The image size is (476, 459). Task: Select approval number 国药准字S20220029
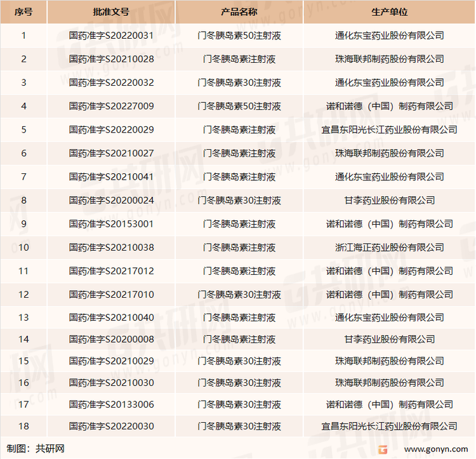coord(111,130)
